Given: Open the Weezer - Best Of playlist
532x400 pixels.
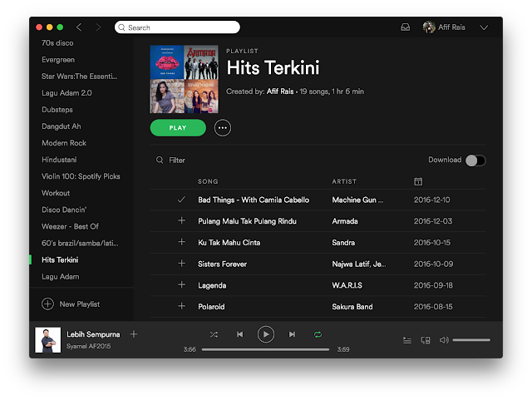Looking at the screenshot, I should (70, 226).
